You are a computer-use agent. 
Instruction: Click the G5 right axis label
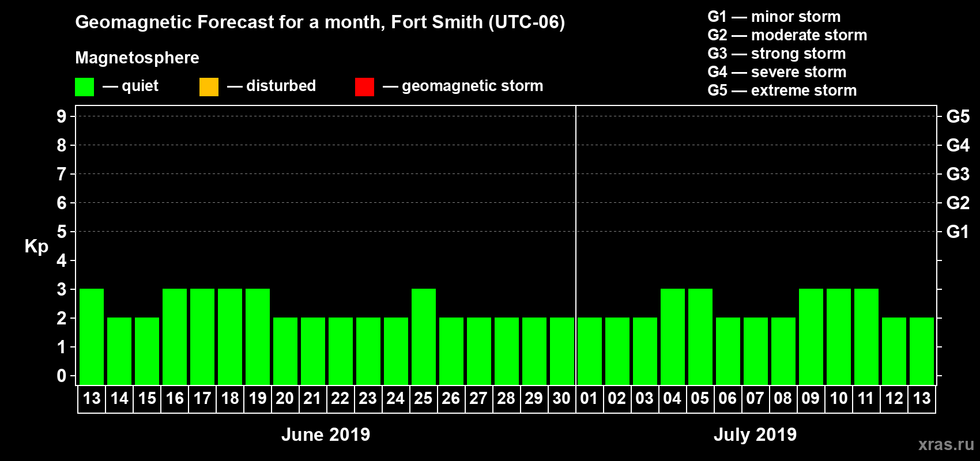pyautogui.click(x=958, y=116)
